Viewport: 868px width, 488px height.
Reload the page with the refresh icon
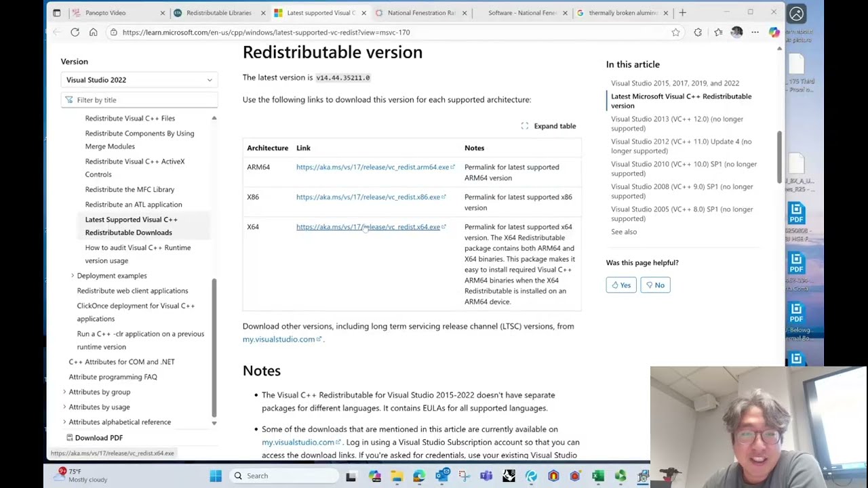(x=75, y=33)
